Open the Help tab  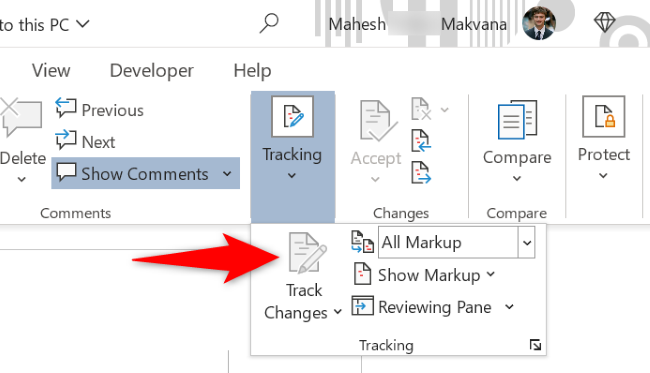tap(252, 71)
